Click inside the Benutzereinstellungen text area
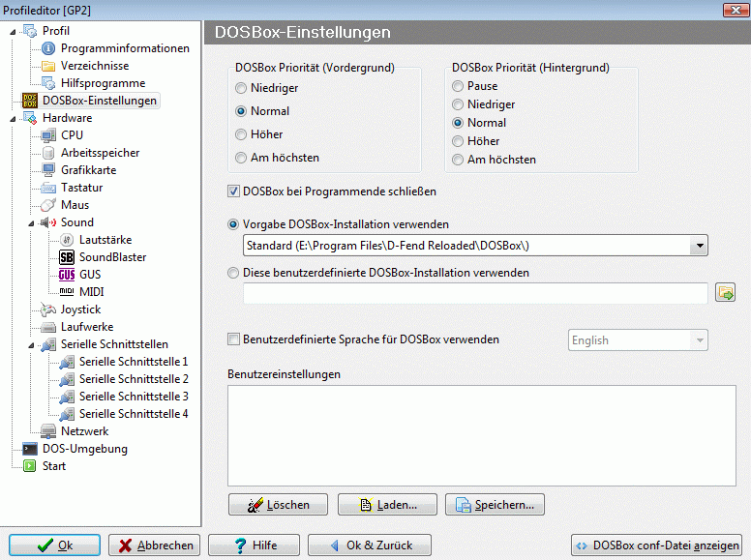The height and width of the screenshot is (560, 751). coord(482,435)
